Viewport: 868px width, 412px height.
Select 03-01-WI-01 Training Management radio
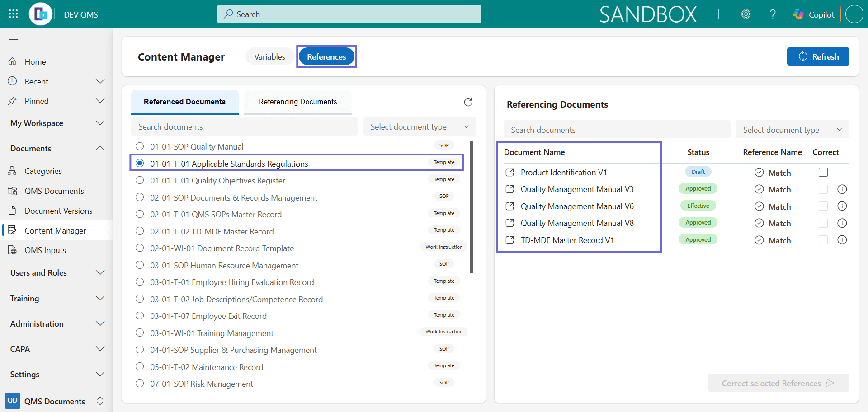tap(140, 333)
